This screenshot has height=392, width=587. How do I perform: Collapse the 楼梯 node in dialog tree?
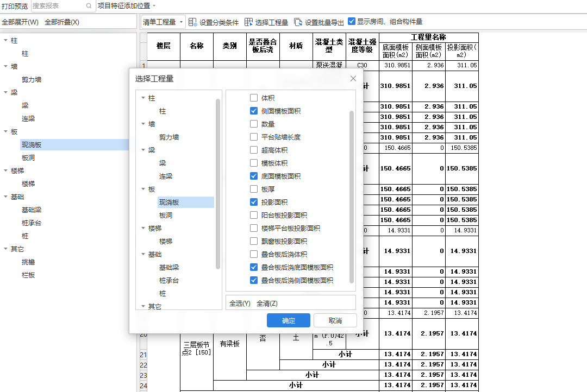point(143,228)
